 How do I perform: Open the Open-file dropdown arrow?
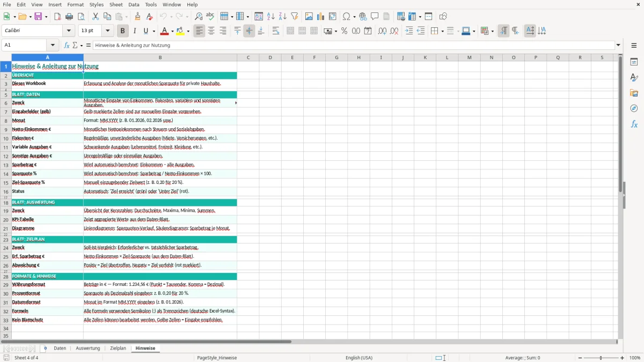click(30, 17)
